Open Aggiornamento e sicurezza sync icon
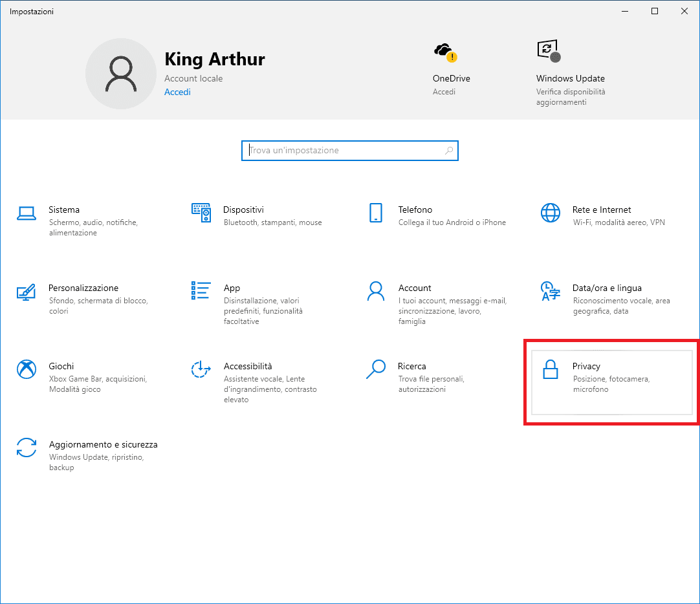 (x=26, y=448)
